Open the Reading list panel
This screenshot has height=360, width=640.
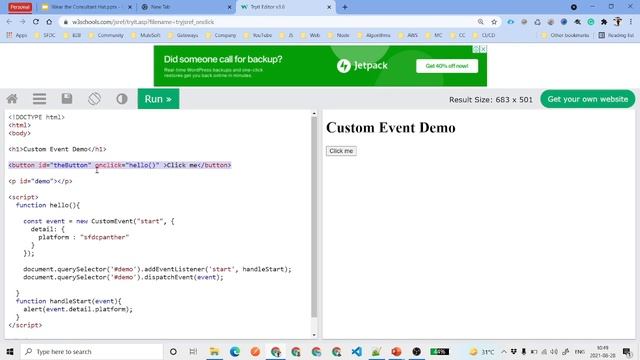point(616,36)
